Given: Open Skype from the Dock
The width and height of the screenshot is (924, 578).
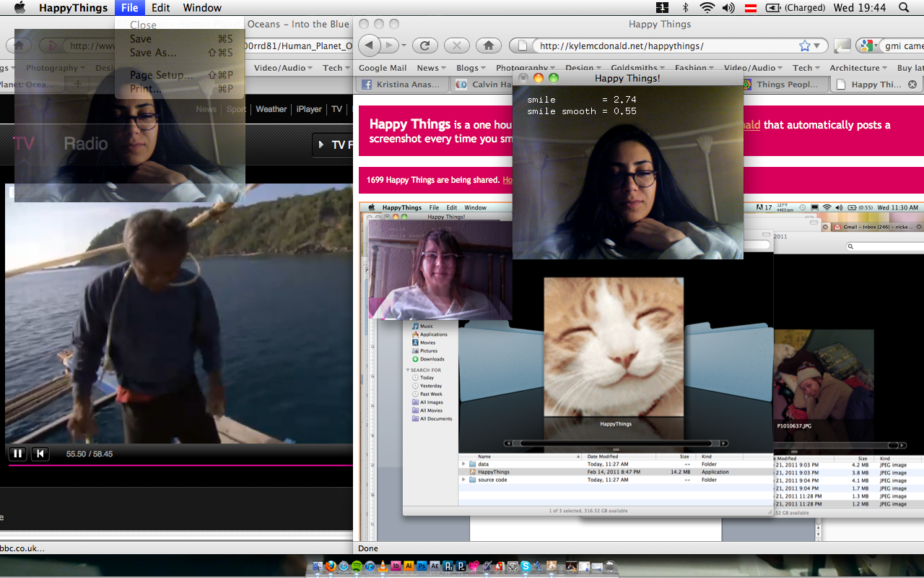Looking at the screenshot, I should coord(526,566).
